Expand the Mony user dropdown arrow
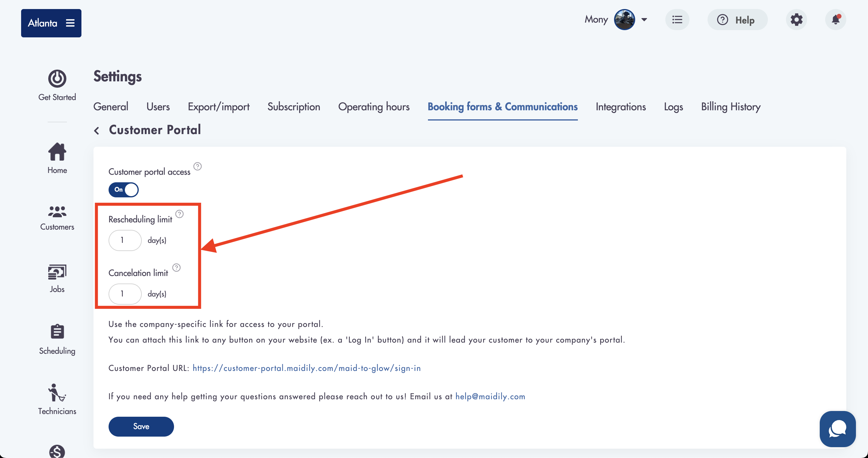868x458 pixels. (644, 20)
